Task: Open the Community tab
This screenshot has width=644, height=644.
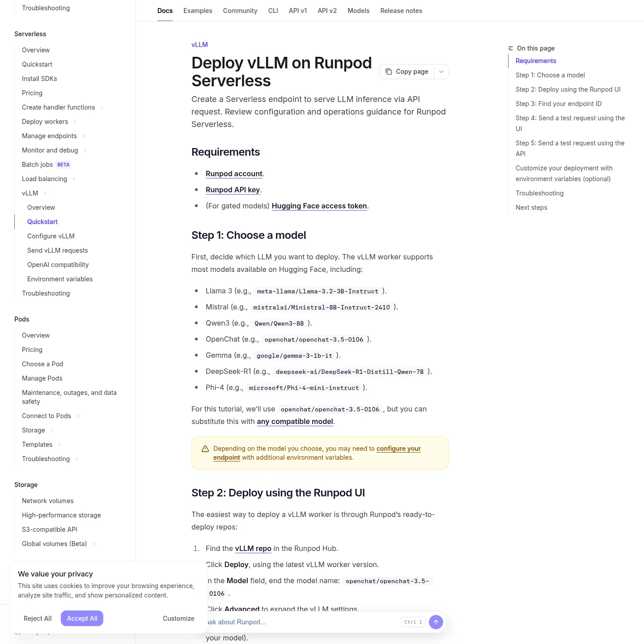Action: coord(240,11)
